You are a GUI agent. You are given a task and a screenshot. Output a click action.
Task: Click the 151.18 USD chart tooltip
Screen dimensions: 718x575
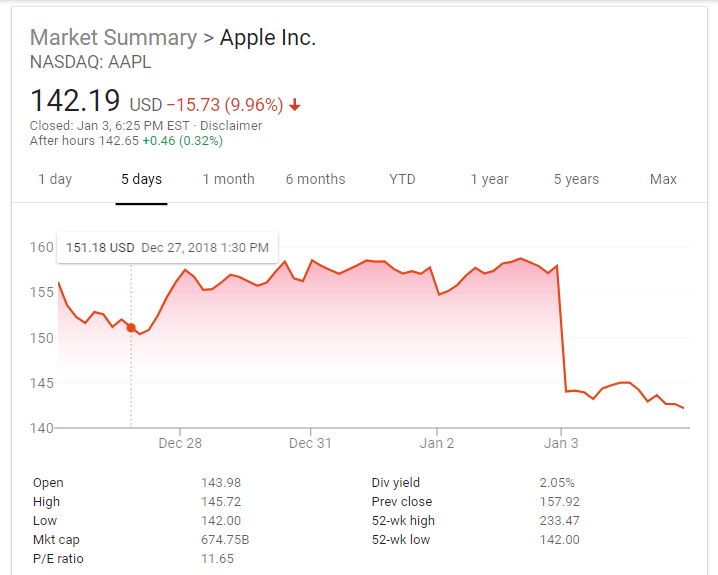[167, 247]
